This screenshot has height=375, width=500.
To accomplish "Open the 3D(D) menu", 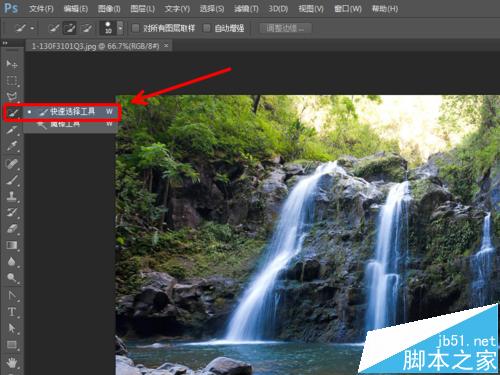I will pos(278,9).
